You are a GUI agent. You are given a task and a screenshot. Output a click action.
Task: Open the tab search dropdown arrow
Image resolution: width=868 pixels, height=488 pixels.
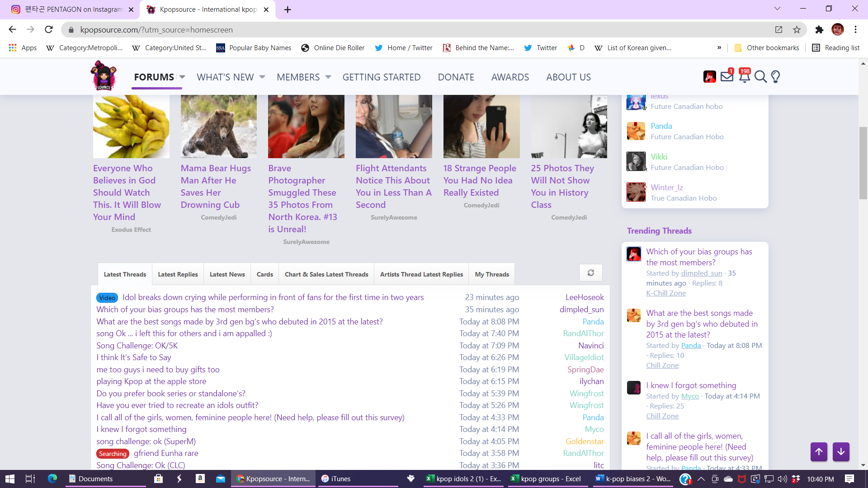tap(777, 9)
